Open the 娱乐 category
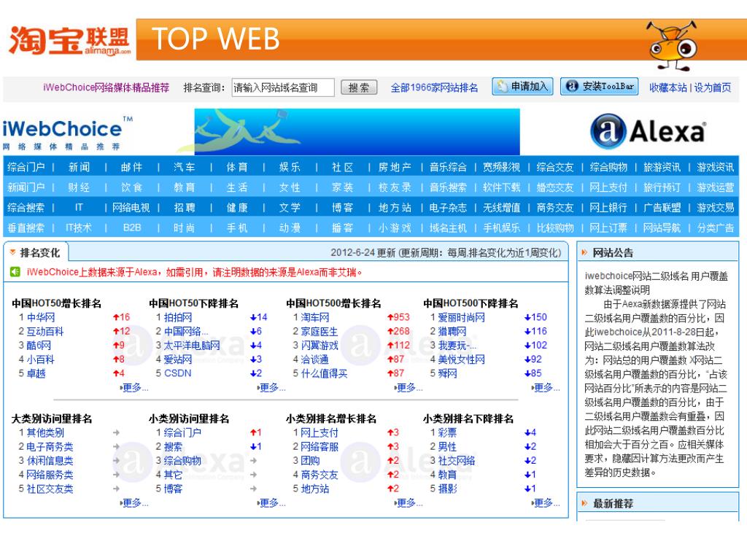Image resolution: width=747 pixels, height=560 pixels. (290, 167)
